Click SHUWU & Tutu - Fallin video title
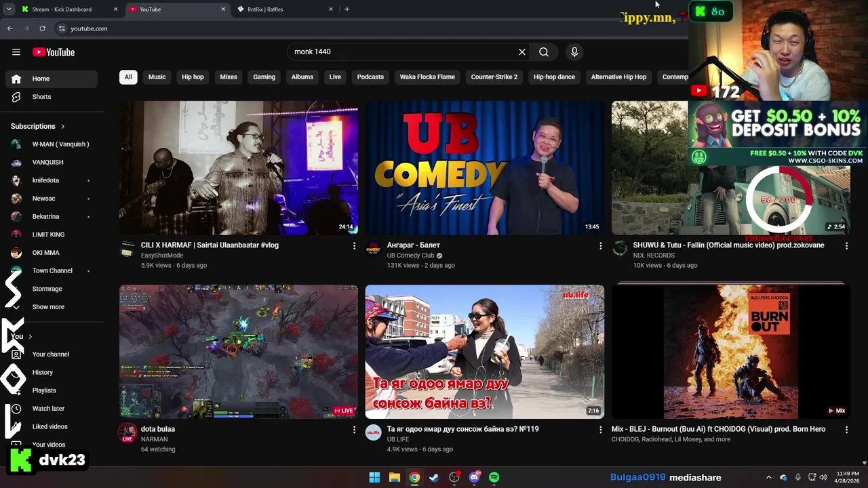 coord(728,245)
